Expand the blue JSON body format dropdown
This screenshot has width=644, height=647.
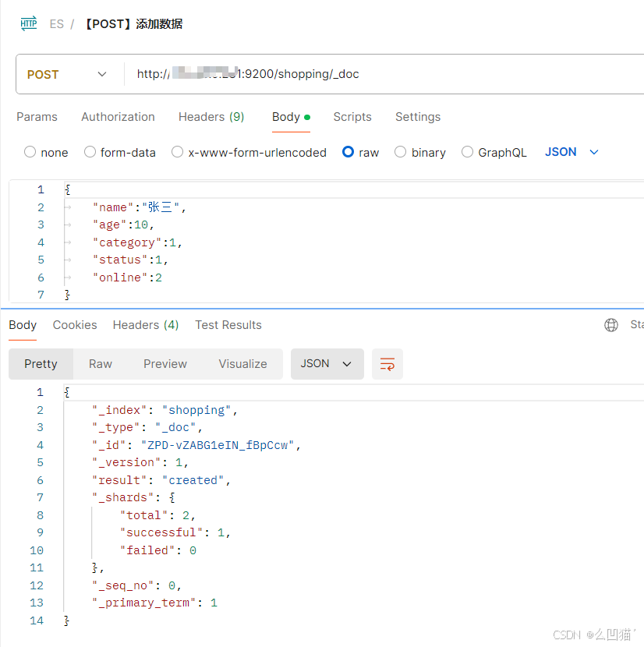571,152
